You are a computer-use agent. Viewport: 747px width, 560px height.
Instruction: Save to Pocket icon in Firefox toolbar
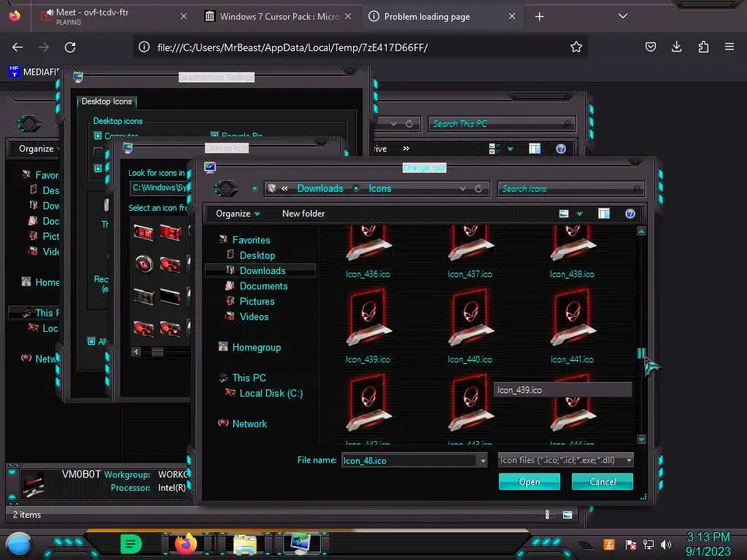point(650,47)
